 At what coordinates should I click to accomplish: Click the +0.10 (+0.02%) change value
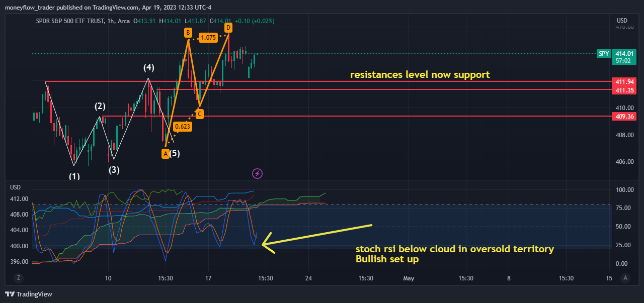256,21
